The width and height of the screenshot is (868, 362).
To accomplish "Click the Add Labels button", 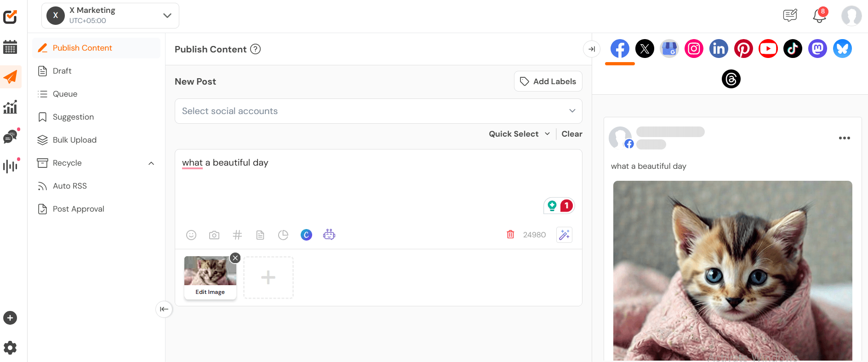I will pos(548,81).
